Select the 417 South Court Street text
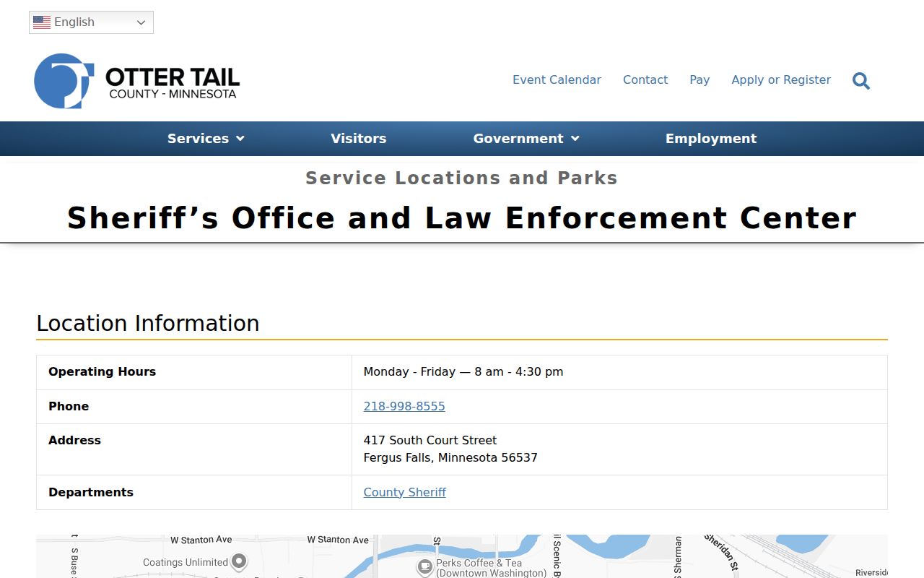Image resolution: width=924 pixels, height=578 pixels. pyautogui.click(x=430, y=441)
